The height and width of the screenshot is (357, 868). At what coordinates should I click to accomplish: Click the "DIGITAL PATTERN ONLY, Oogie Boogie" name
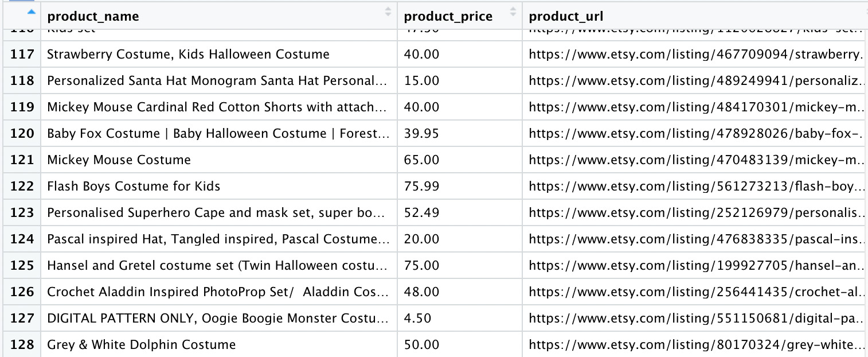[x=218, y=319]
